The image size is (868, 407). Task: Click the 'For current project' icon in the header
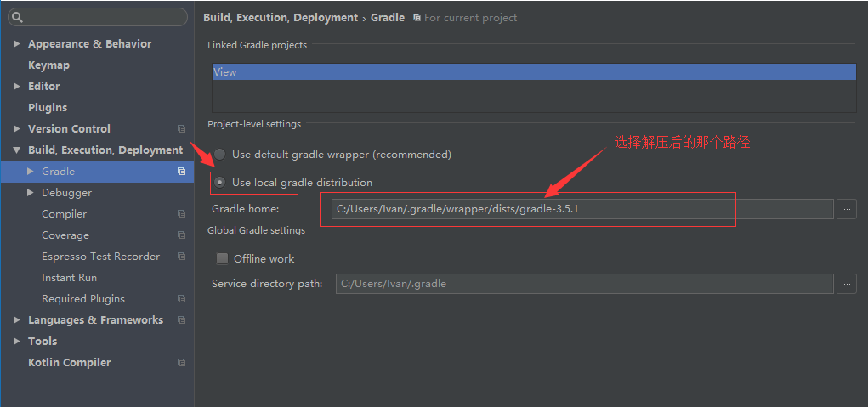(x=417, y=18)
